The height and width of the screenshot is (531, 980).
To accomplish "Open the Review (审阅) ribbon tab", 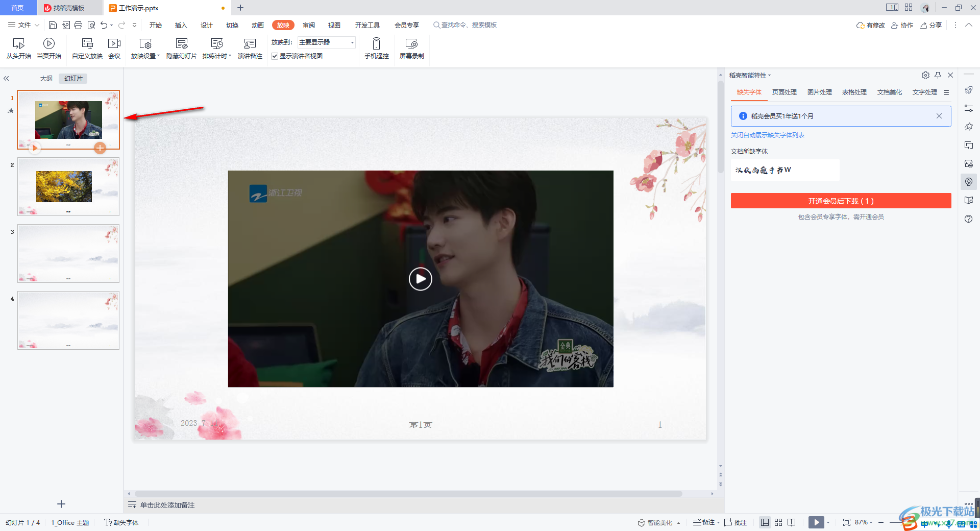I will [309, 25].
